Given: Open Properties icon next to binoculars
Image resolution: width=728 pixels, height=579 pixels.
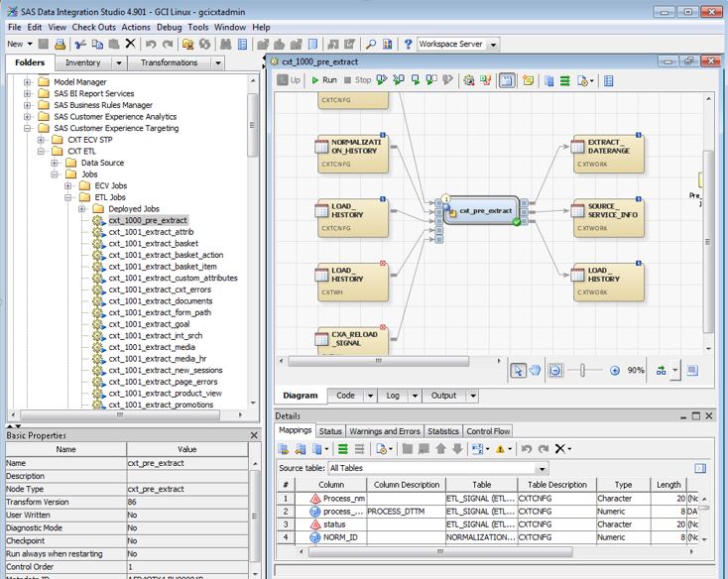Looking at the screenshot, I should tap(242, 44).
